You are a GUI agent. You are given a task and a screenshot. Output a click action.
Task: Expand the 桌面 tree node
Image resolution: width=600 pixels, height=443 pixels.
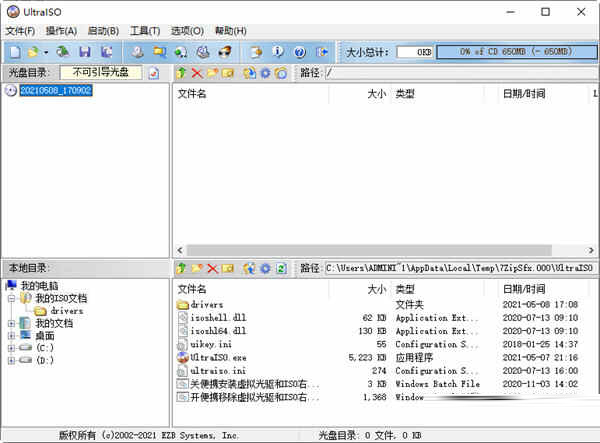tap(11, 336)
